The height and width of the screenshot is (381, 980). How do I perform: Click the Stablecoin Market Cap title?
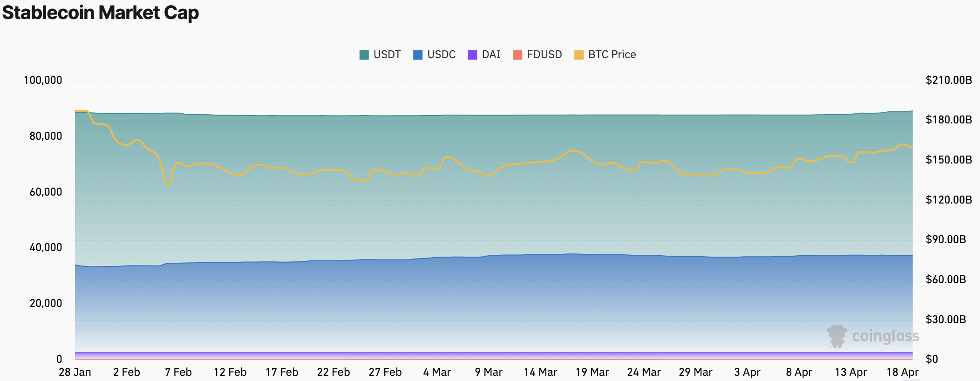(101, 13)
